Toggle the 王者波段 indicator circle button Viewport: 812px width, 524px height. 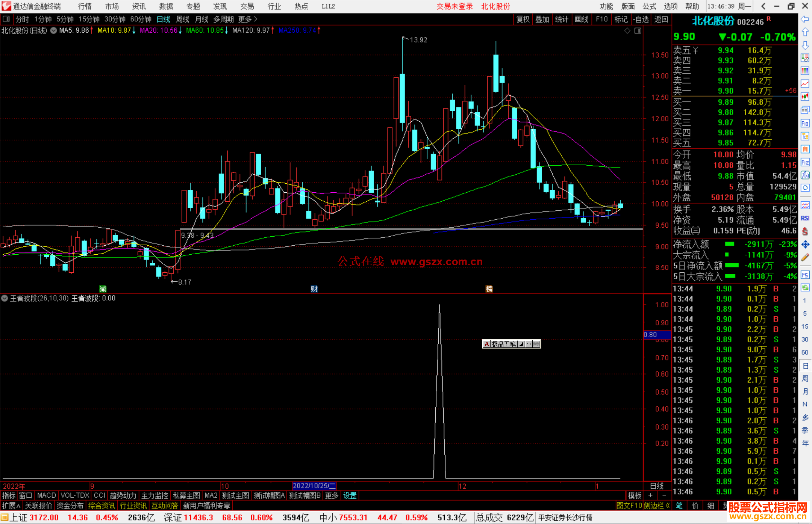5,298
